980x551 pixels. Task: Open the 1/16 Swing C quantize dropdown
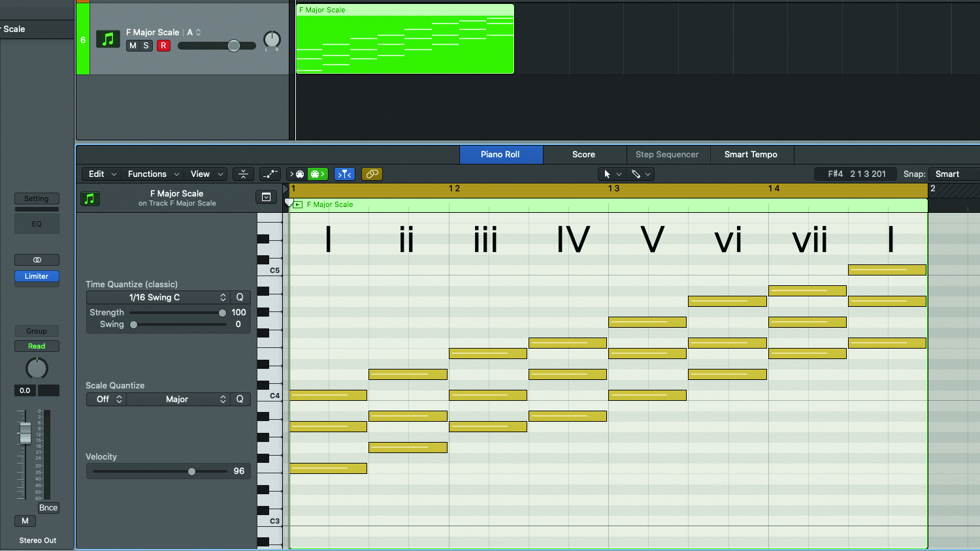(x=158, y=297)
